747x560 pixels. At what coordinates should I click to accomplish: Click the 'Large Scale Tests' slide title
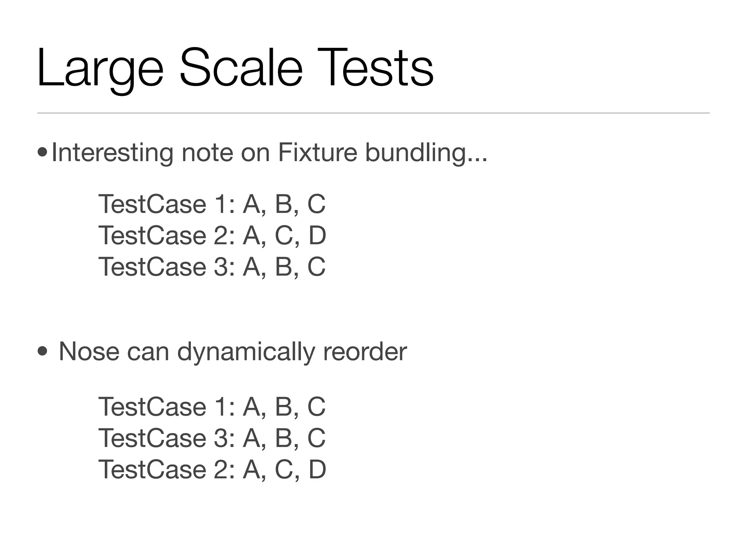coord(235,68)
